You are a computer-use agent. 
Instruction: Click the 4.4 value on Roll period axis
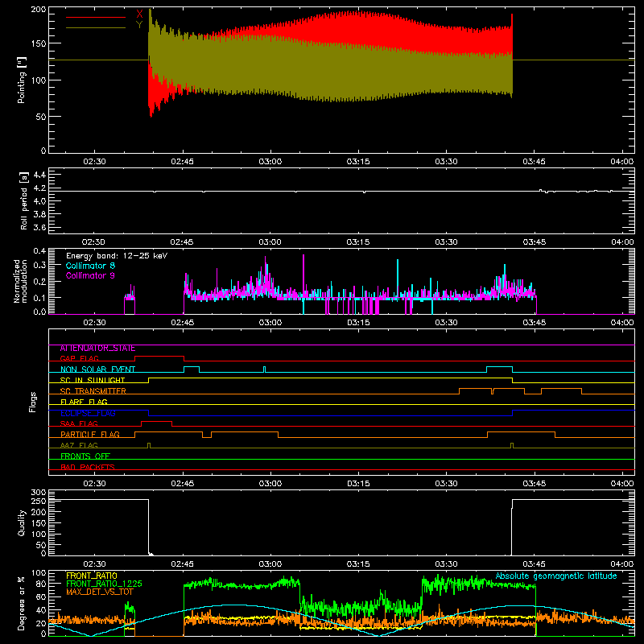tap(39, 175)
